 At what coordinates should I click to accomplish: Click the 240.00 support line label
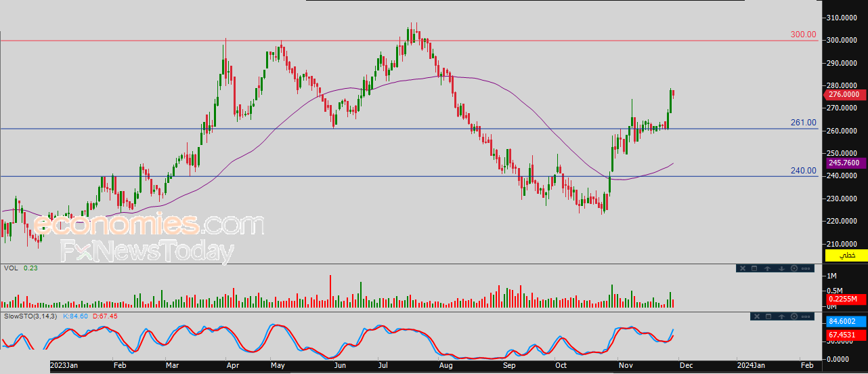point(804,171)
